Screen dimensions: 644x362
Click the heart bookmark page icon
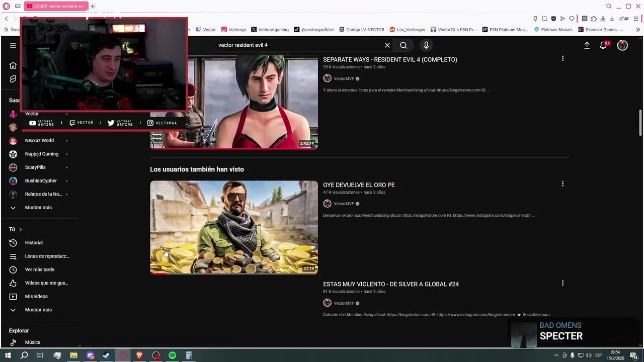pos(572,19)
